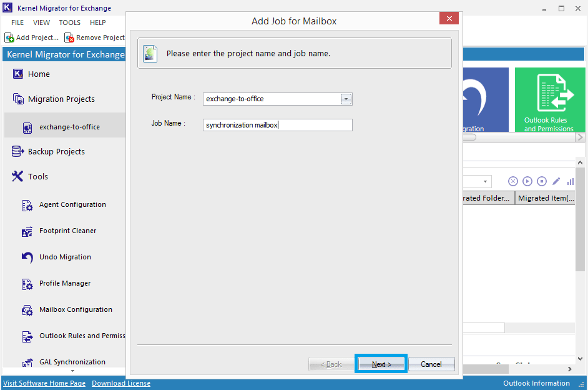Viewport: 588px width, 390px height.
Task: Click the Mailbox Configuration icon
Action: point(27,311)
